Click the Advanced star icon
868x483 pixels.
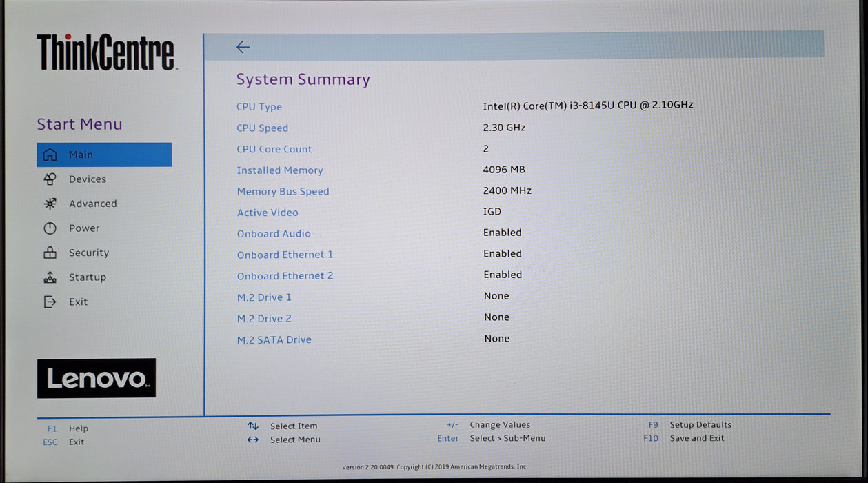pyautogui.click(x=50, y=204)
